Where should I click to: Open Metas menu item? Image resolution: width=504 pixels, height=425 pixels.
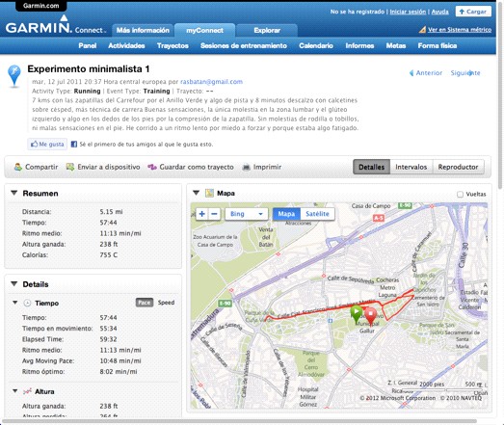396,45
